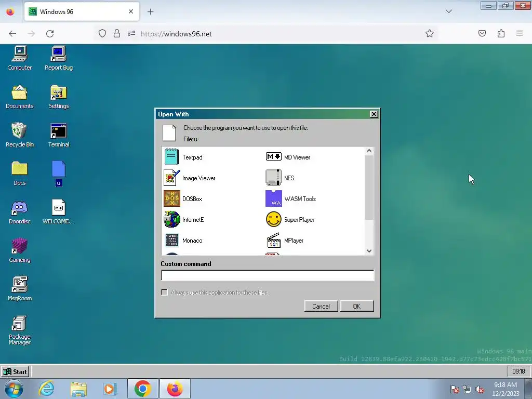Image resolution: width=532 pixels, height=399 pixels.
Task: Choose MPlayer clapperboard entry
Action: pos(284,240)
